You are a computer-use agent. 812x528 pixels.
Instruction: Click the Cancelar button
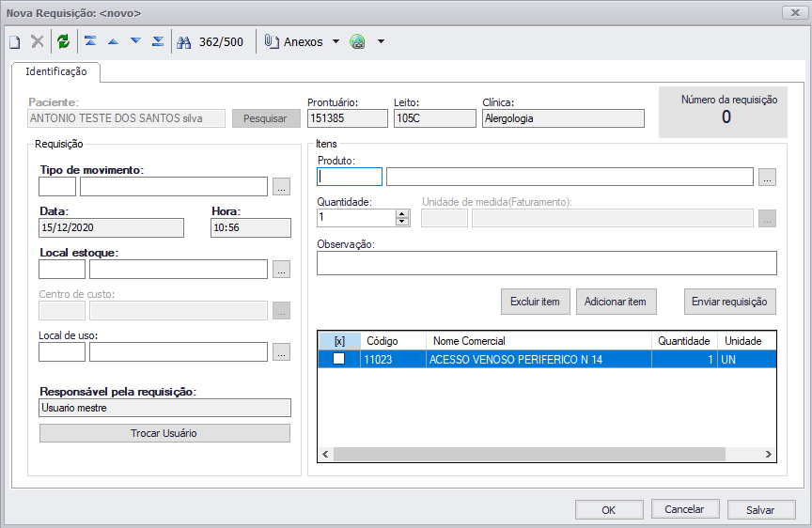(684, 509)
